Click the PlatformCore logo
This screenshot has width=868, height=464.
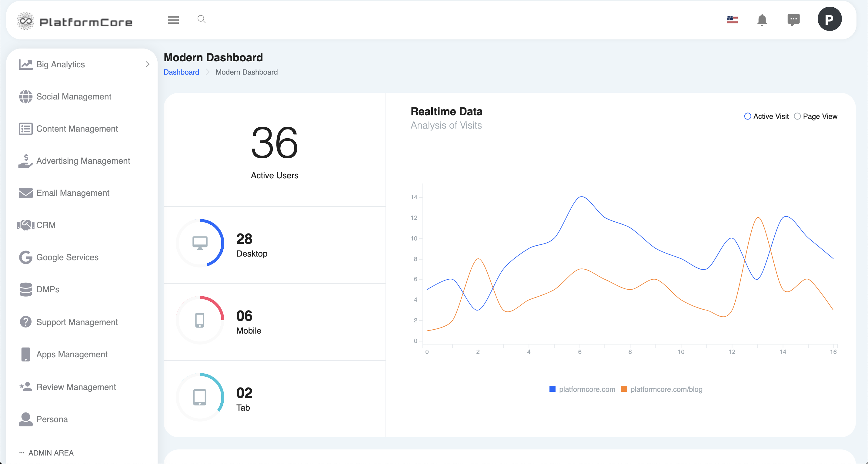point(75,21)
